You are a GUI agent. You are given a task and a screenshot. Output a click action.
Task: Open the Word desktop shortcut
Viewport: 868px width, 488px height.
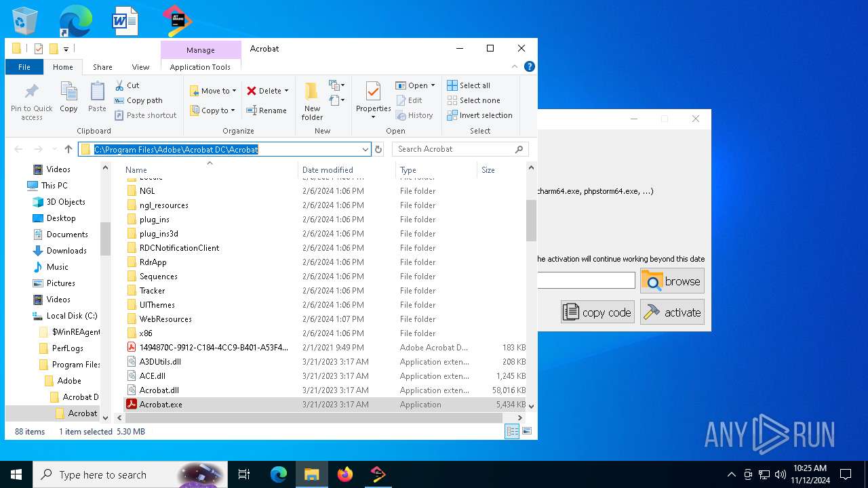(x=125, y=20)
